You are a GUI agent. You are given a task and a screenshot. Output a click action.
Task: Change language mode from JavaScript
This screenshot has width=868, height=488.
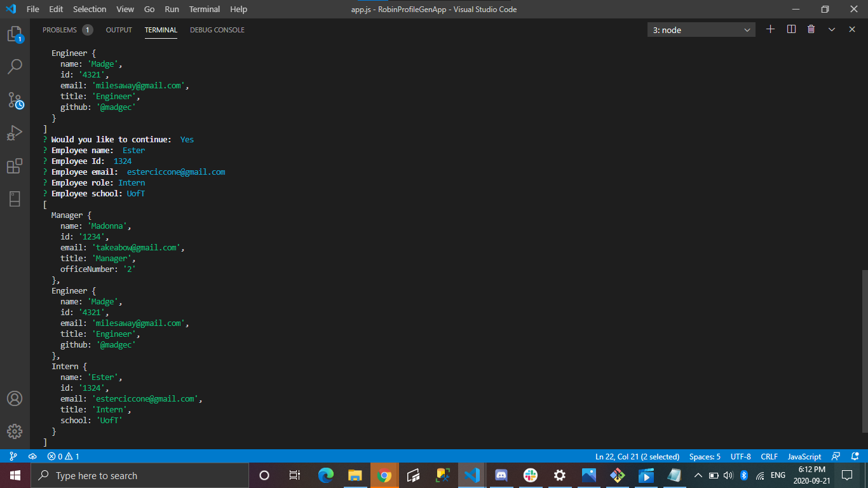pos(804,456)
